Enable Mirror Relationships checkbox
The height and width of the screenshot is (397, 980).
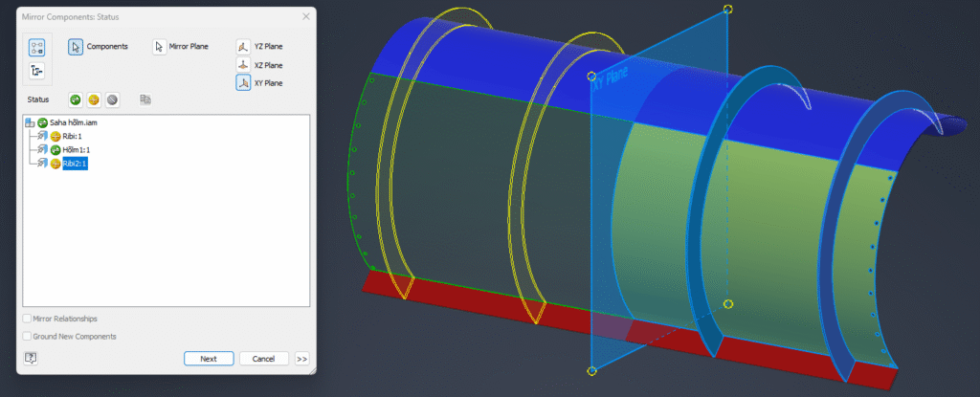coord(26,319)
